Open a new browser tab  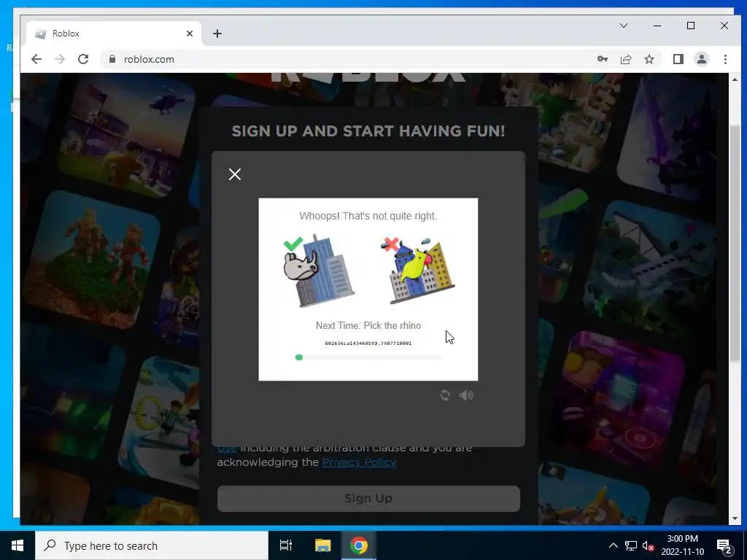click(217, 34)
